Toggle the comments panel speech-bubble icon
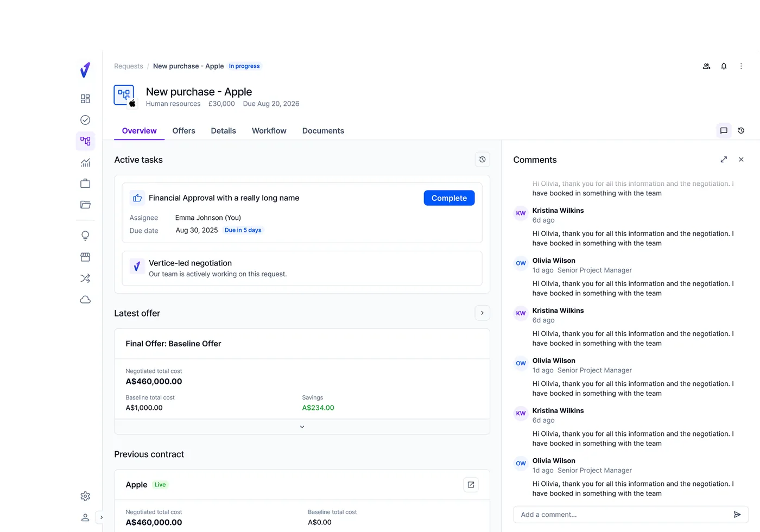Viewport: 760px width, 532px height. coord(724,131)
